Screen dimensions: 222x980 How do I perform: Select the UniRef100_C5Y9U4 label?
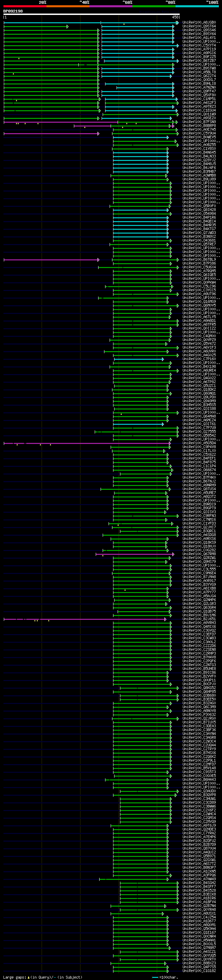pos(199,133)
